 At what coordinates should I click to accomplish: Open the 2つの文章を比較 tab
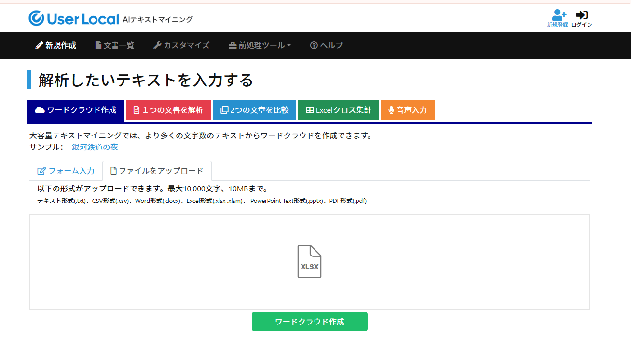[254, 109]
